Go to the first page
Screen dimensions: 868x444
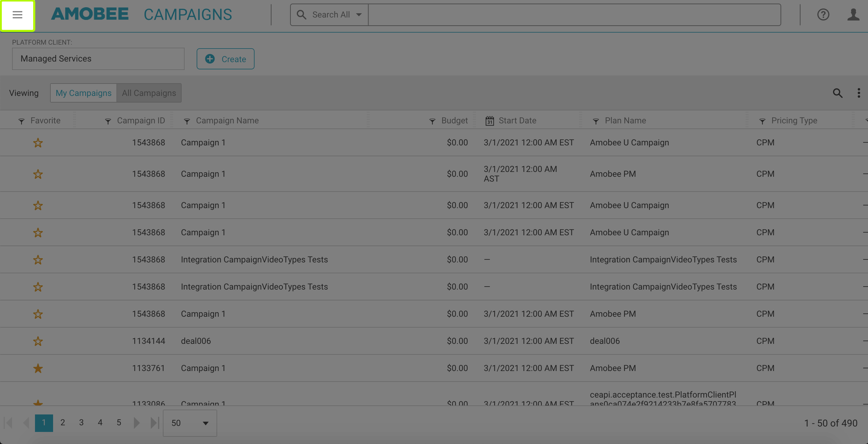pos(8,423)
